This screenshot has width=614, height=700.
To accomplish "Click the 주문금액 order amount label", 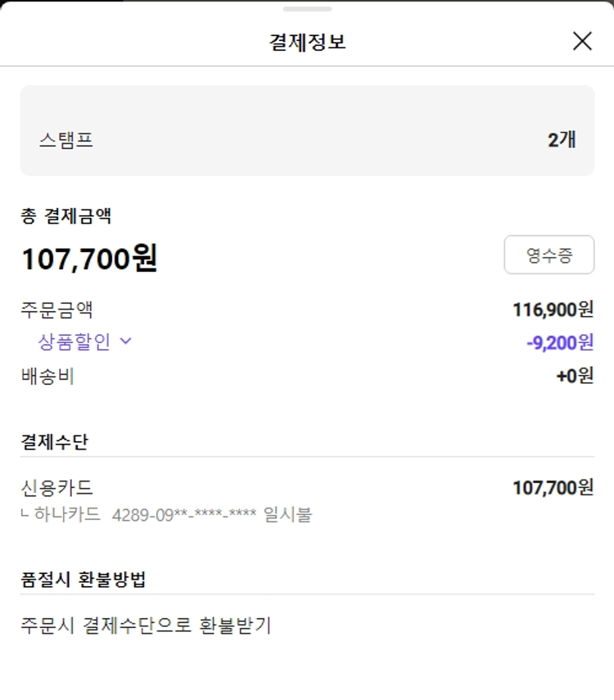I will (x=56, y=309).
